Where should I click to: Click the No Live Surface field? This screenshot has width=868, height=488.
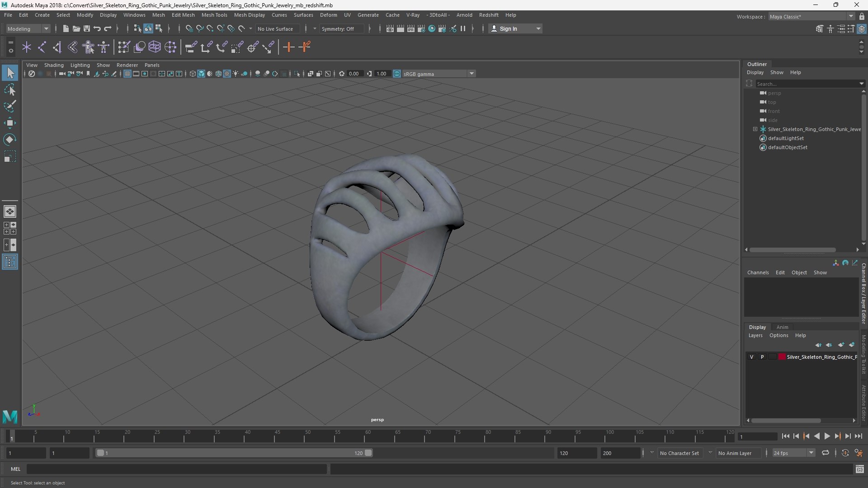pos(278,28)
